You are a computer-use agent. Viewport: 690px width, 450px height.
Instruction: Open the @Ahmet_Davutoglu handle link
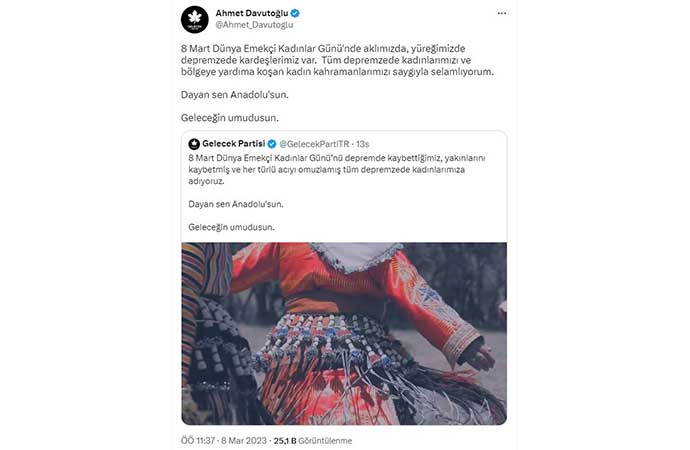point(254,25)
